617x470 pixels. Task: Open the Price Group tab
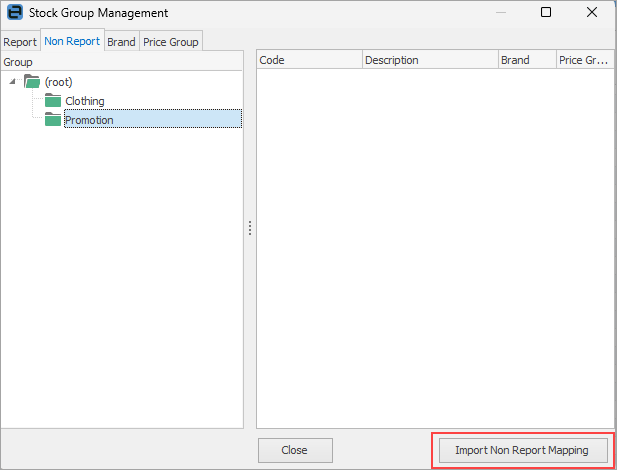(x=171, y=42)
